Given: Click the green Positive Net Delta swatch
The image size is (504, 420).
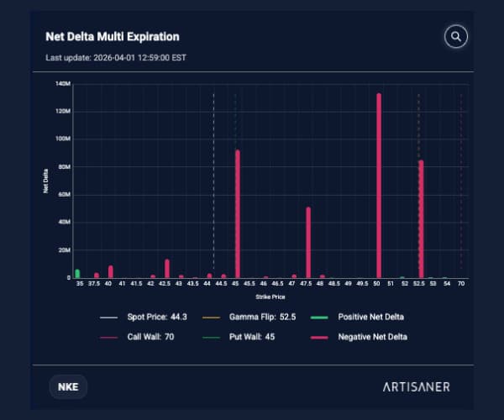Looking at the screenshot, I should [319, 318].
